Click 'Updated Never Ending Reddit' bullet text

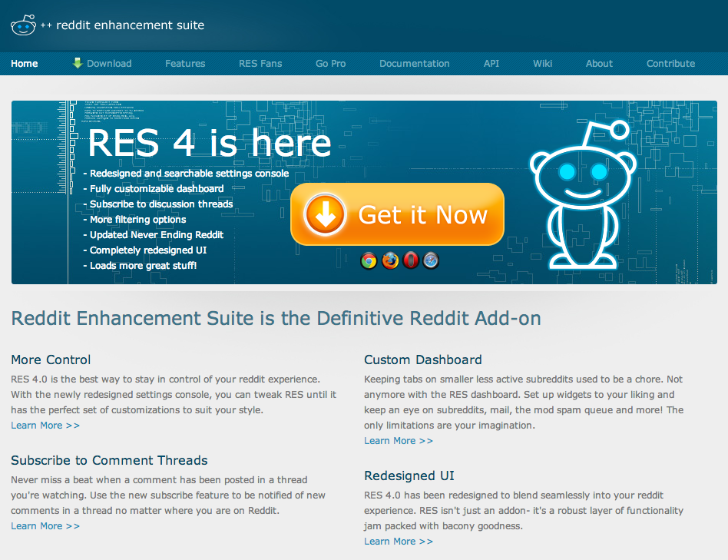pyautogui.click(x=157, y=234)
